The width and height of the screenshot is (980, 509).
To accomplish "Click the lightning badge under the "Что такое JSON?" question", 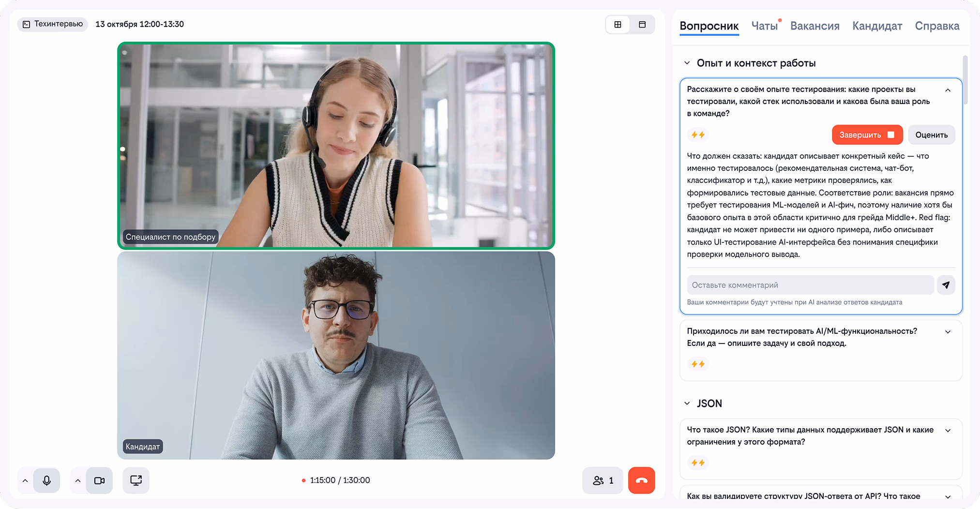I will click(x=698, y=463).
